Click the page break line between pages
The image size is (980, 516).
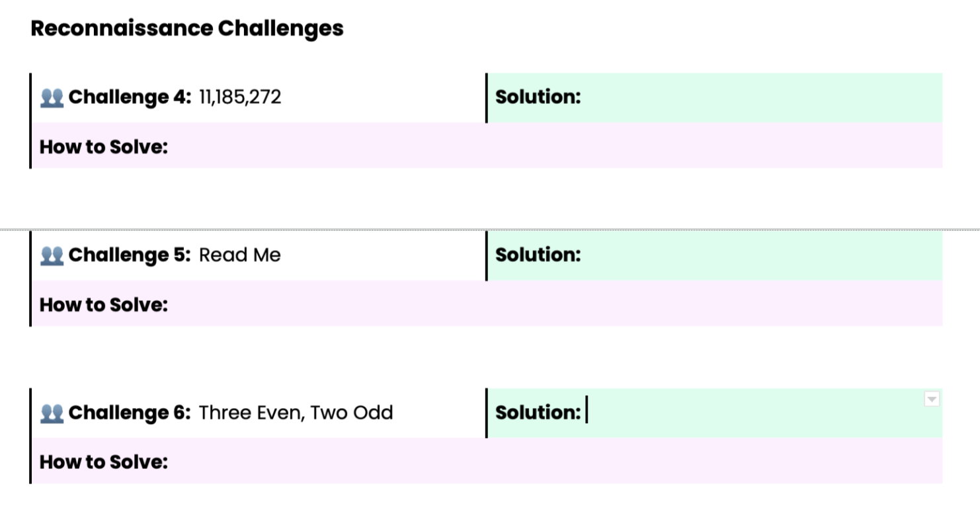point(490,230)
